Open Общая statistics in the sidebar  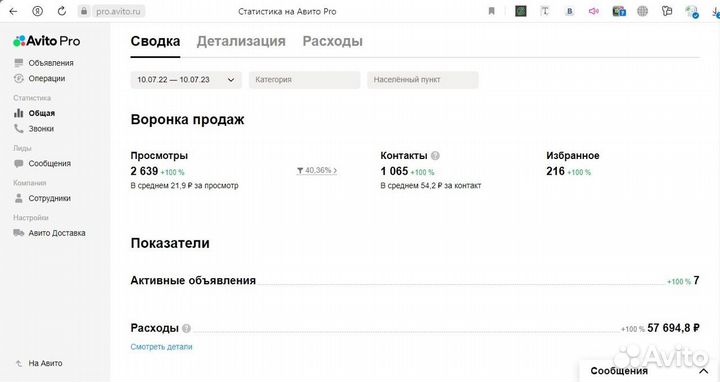(42, 113)
